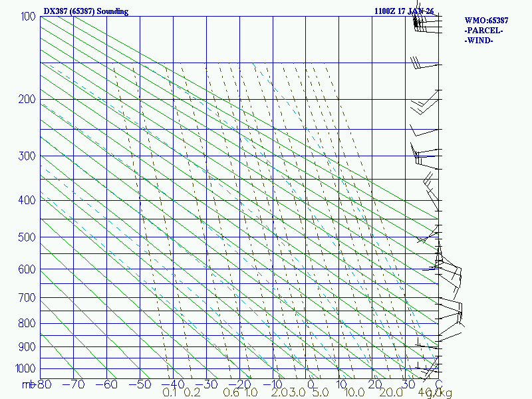
Task: Click the 10.0 mixing ratio label
Action: (354, 392)
